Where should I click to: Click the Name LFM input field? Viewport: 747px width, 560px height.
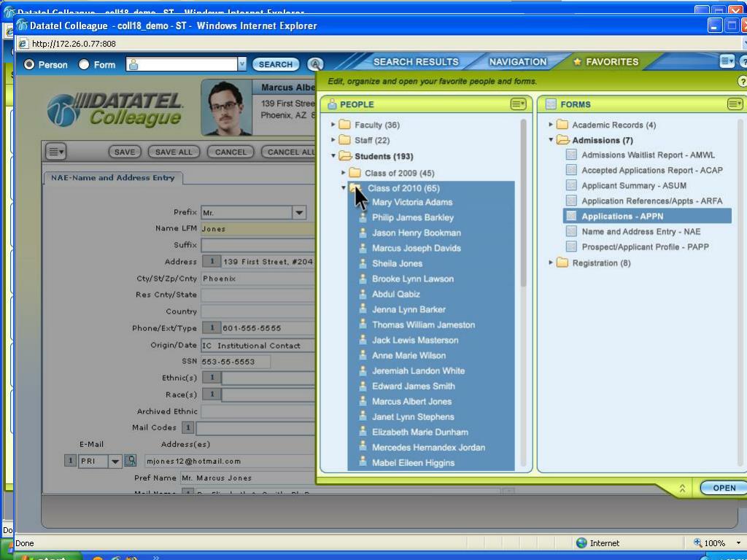tap(258, 229)
